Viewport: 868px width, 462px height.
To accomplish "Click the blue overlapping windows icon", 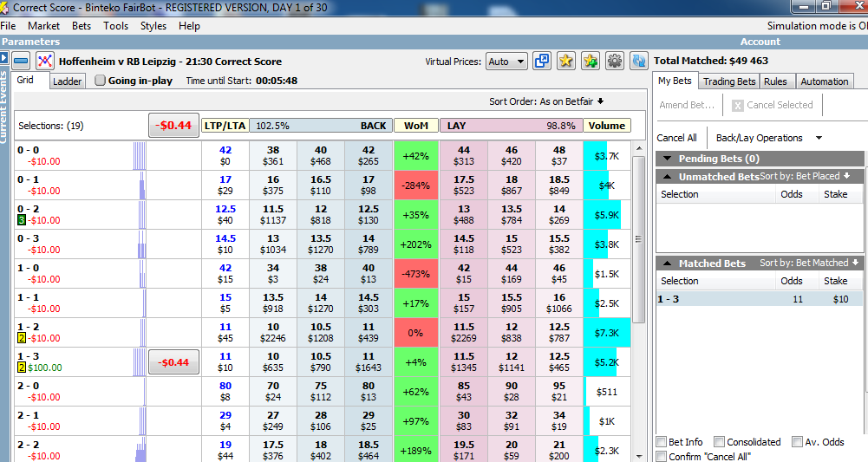I will (x=542, y=61).
